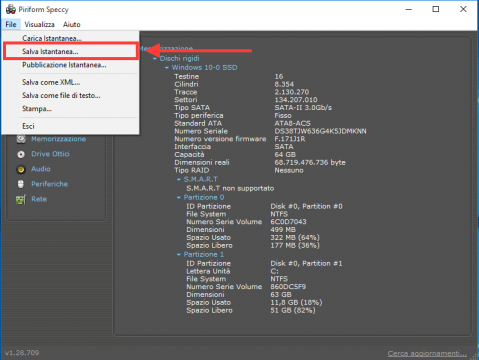Click the 68.719.476.736 byte value
The image size is (479, 360).
[x=310, y=162]
